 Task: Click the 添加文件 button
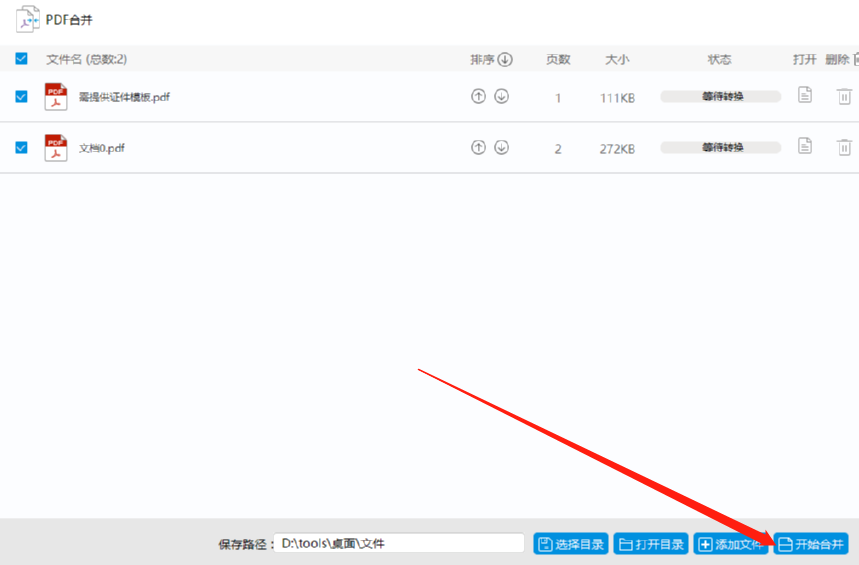point(731,544)
